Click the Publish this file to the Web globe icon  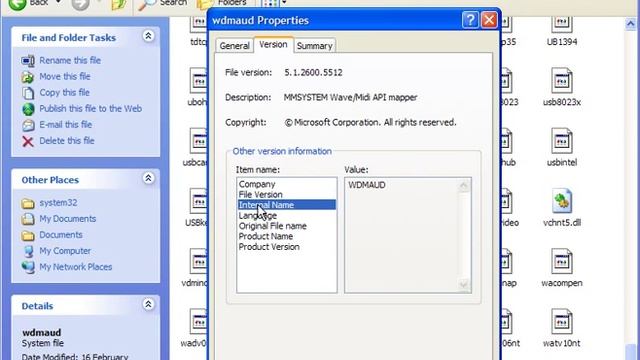28,109
